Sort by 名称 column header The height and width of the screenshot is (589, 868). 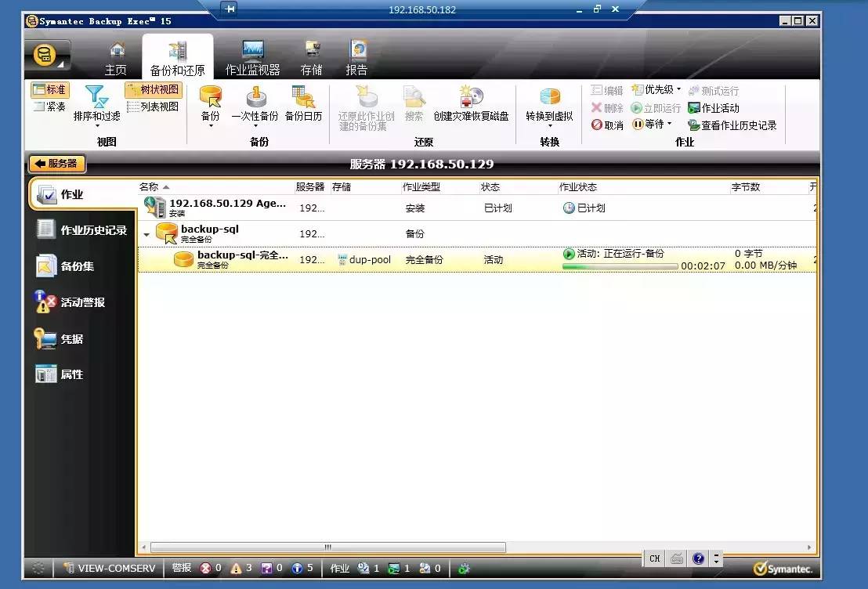(149, 187)
